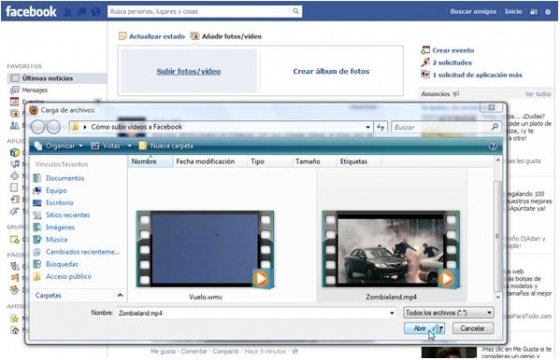This screenshot has width=560, height=360.
Task: Click Crear álbum de fotos link
Action: [x=331, y=71]
